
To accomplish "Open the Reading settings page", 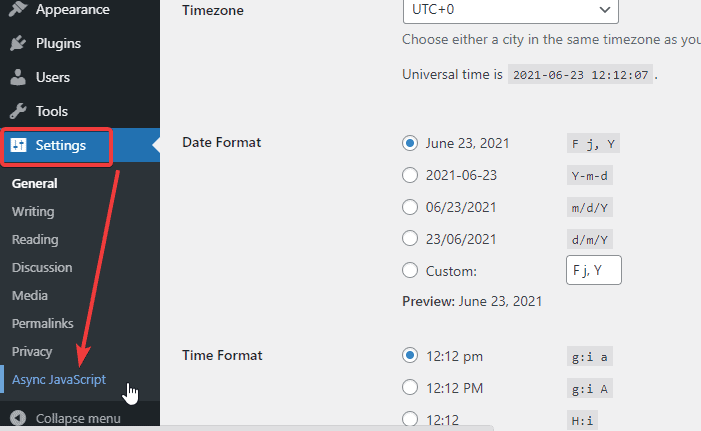I will tap(35, 239).
